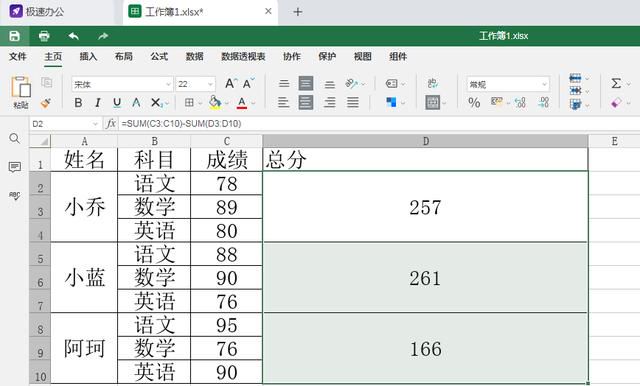Click the merge cells icon
Image resolution: width=640 pixels, height=386 pixels.
[432, 102]
